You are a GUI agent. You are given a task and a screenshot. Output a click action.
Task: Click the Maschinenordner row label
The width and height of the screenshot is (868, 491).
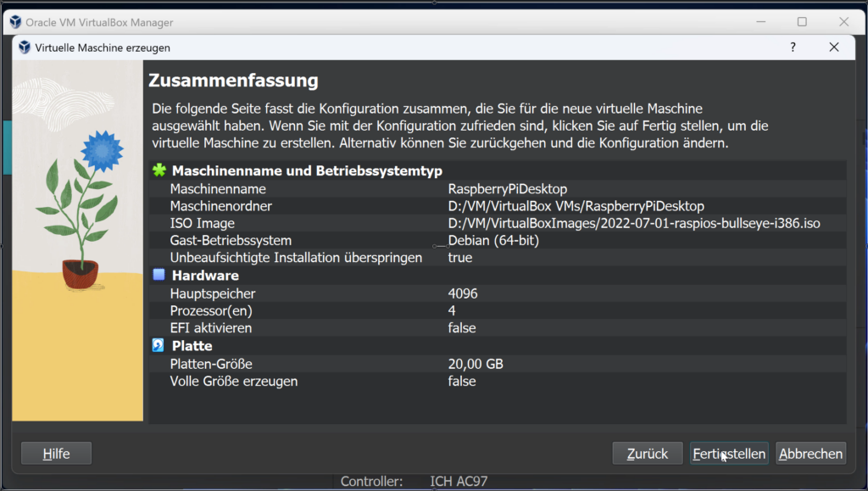tap(221, 206)
